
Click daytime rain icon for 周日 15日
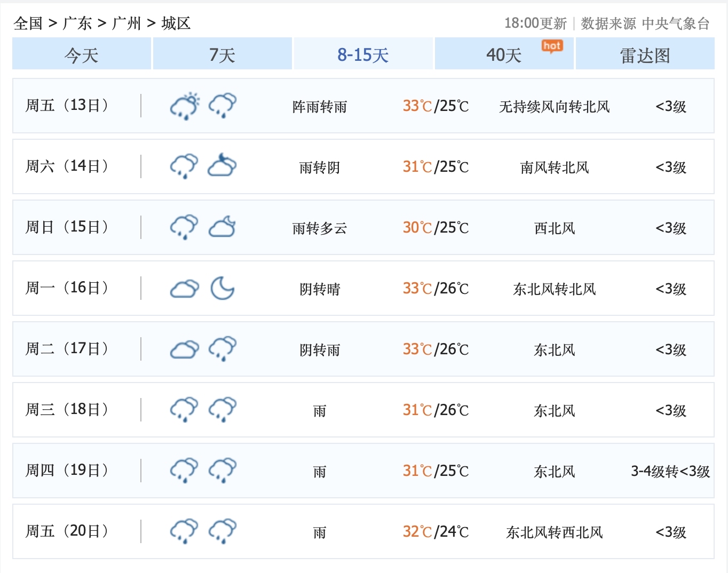[184, 227]
